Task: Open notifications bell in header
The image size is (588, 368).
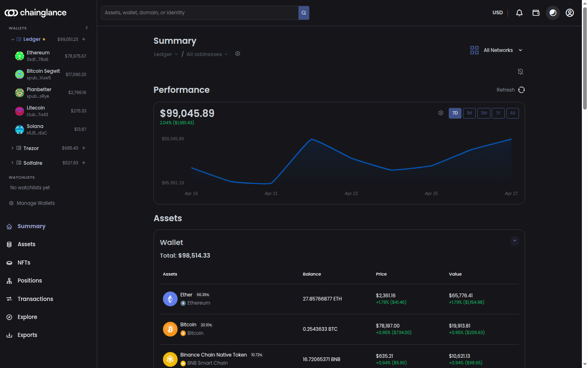Action: pos(519,13)
